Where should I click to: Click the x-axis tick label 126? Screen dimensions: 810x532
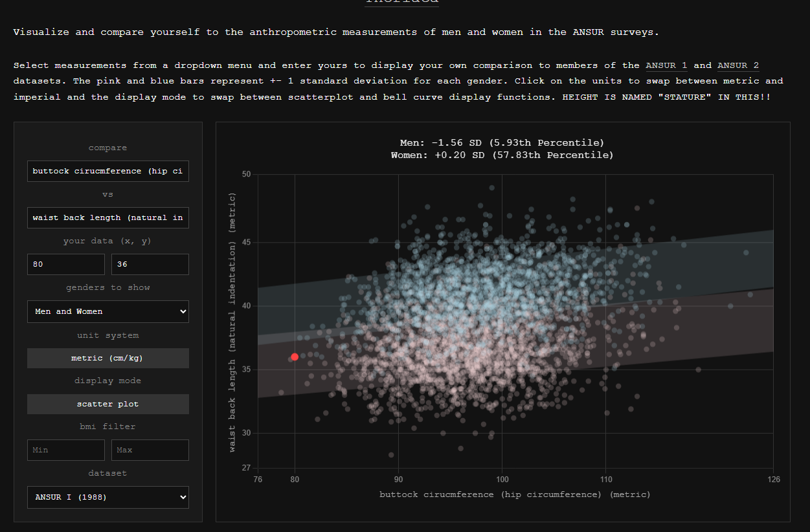(x=773, y=480)
